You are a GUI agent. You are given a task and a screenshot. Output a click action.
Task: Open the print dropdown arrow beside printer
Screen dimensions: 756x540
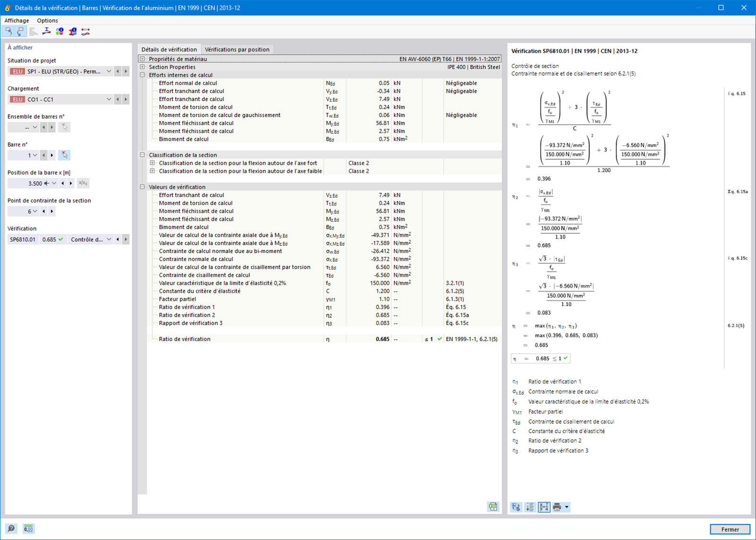pyautogui.click(x=567, y=507)
